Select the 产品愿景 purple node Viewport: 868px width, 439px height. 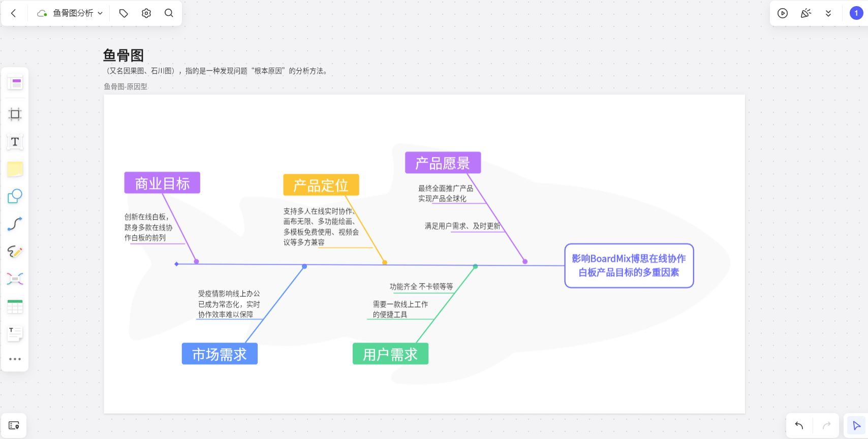[443, 163]
